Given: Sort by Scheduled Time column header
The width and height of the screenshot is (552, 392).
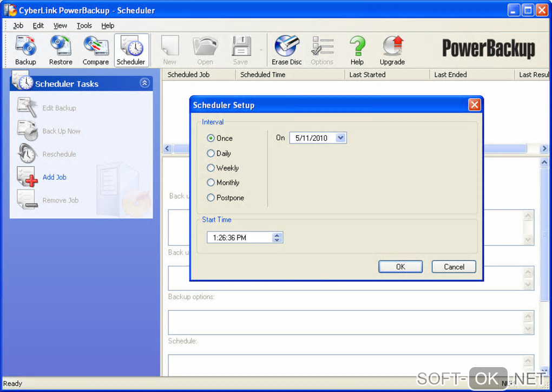Looking at the screenshot, I should point(290,75).
